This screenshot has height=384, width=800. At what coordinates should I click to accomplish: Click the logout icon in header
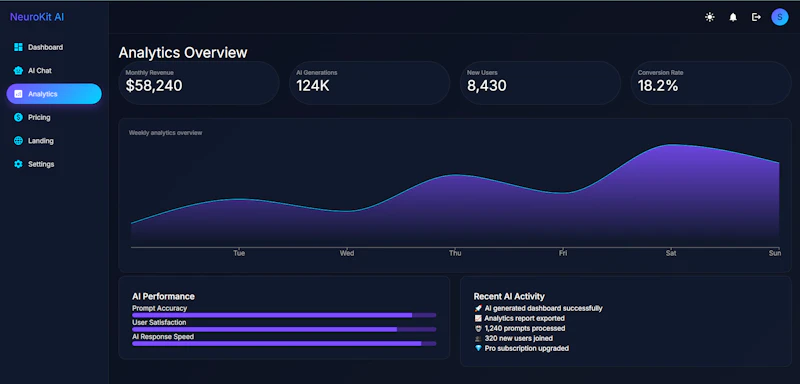(x=756, y=17)
